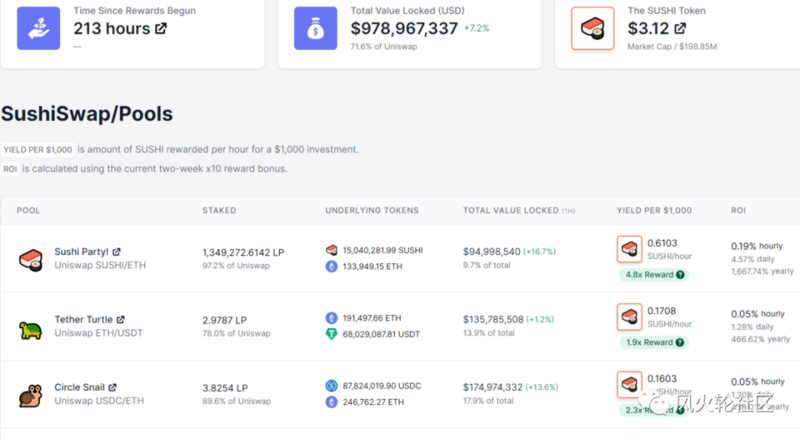800x439 pixels.
Task: Click the UNDERLYING TOKENS column header
Action: pyautogui.click(x=372, y=210)
